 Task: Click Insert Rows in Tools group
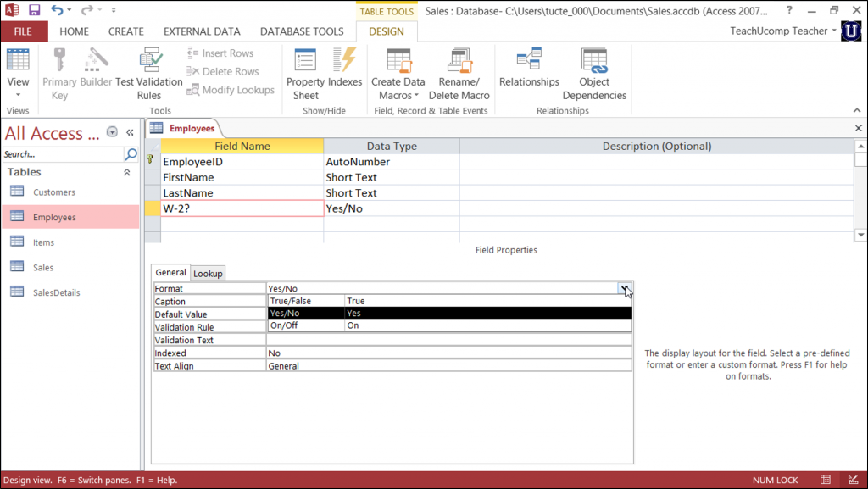tap(220, 53)
